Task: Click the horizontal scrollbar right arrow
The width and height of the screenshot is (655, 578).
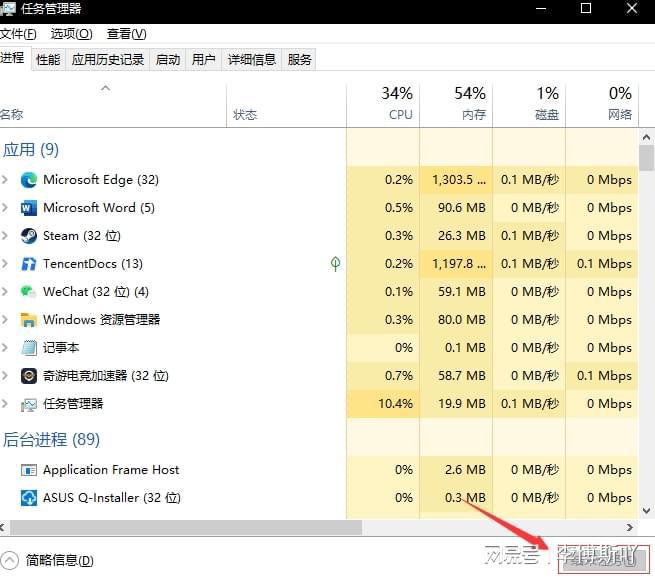Action: [x=630, y=527]
